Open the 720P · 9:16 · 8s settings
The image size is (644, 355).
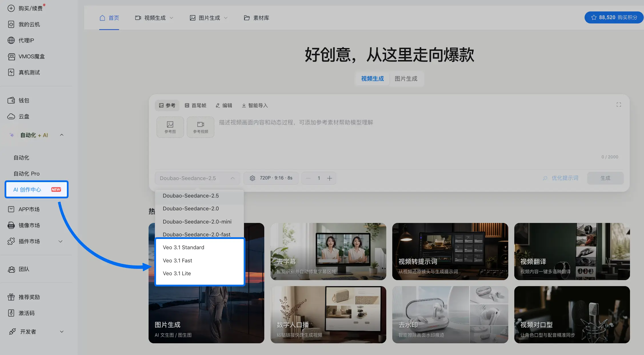pos(271,178)
